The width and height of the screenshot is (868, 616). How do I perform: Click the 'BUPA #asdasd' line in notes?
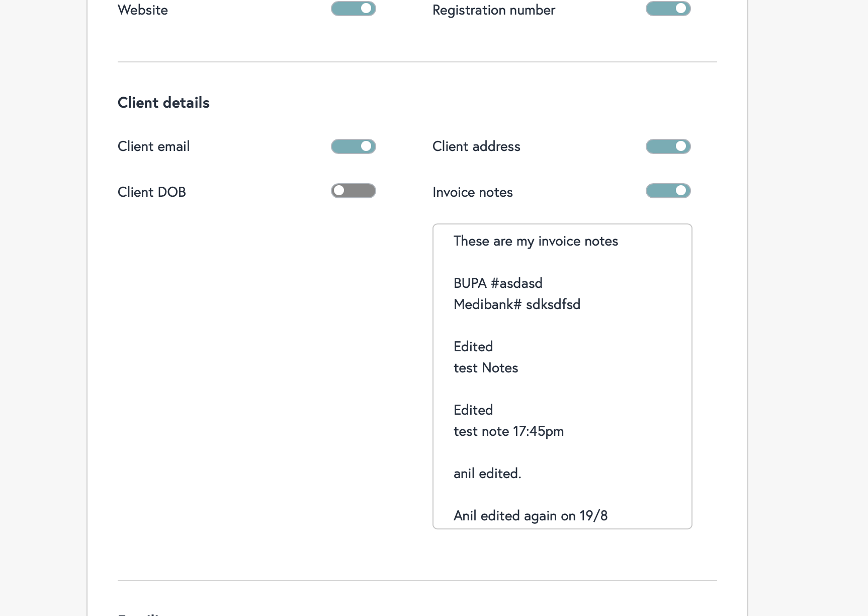pos(498,283)
